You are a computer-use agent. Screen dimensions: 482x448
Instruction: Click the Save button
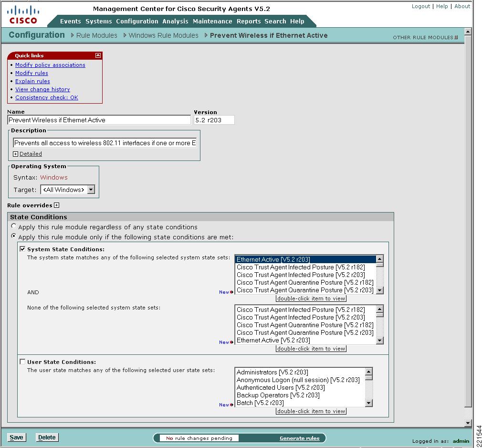point(17,437)
